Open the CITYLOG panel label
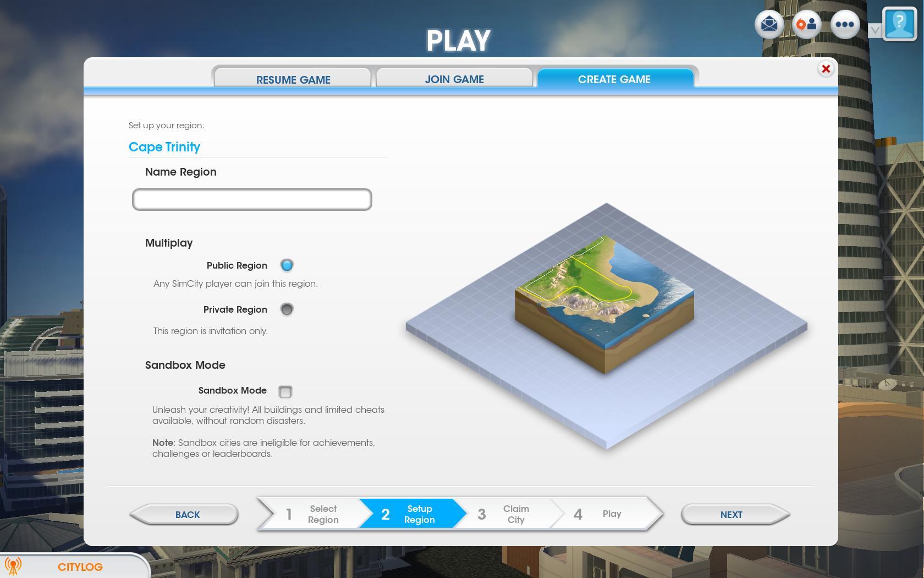924x578 pixels. pos(80,567)
